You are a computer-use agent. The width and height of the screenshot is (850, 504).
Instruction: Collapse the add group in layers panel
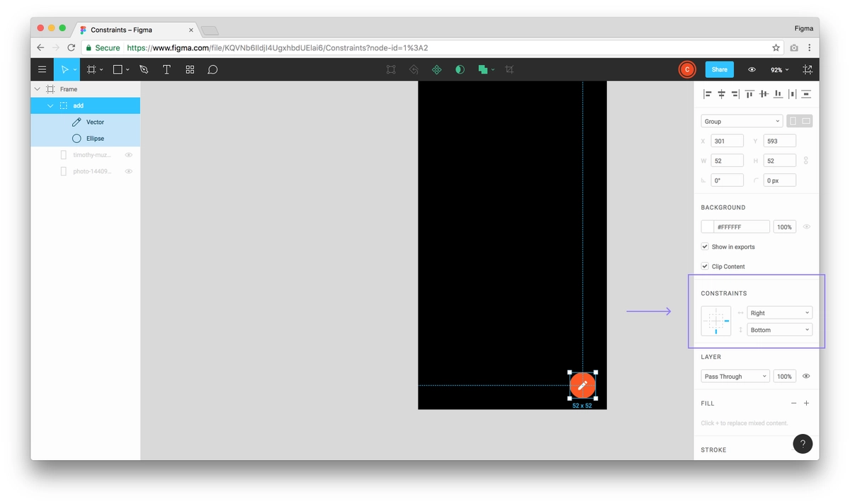[x=50, y=105]
